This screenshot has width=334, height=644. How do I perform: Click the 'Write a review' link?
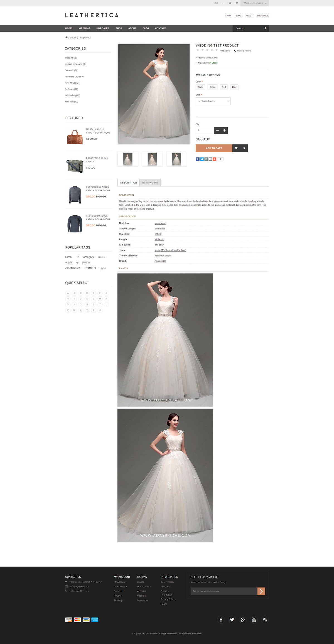click(x=244, y=51)
